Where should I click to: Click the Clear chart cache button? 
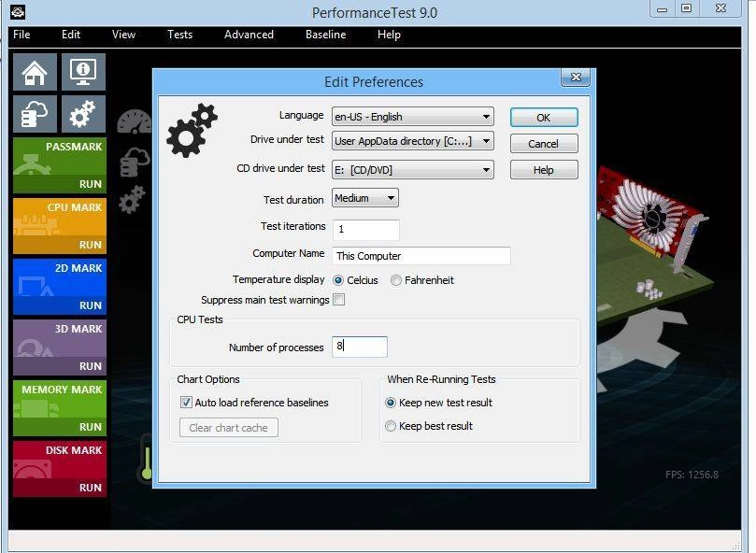(x=229, y=428)
